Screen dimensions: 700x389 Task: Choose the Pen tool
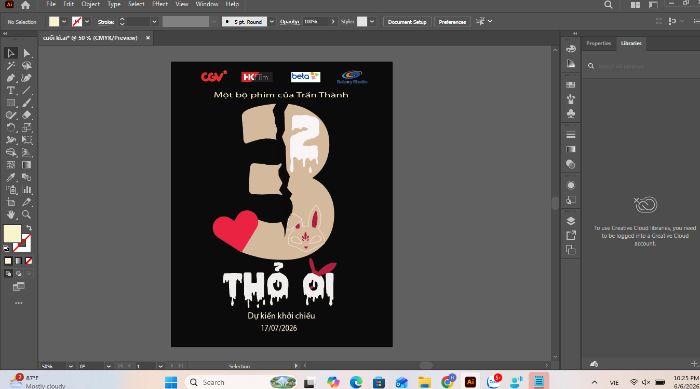11,78
